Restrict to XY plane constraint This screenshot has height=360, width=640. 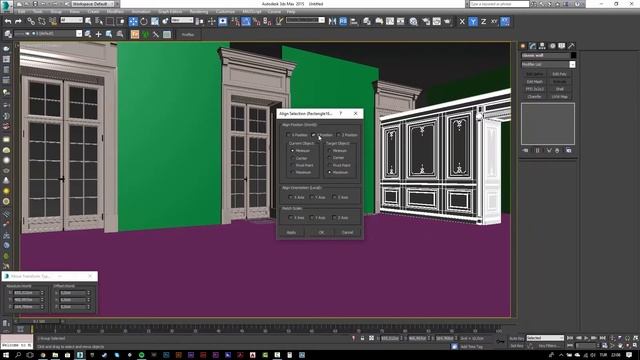coord(494,21)
